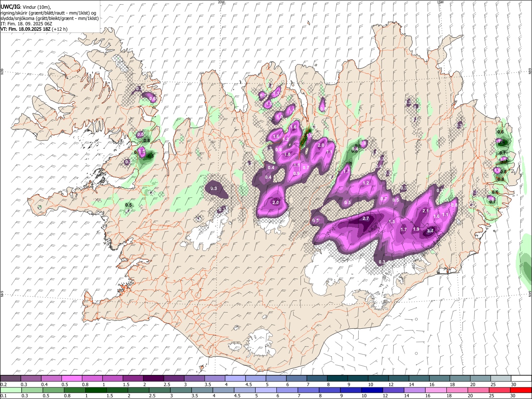The width and height of the screenshot is (532, 399).
Task: Click the 'slydda/snjókoma' legend description line
Action: click(x=50, y=18)
